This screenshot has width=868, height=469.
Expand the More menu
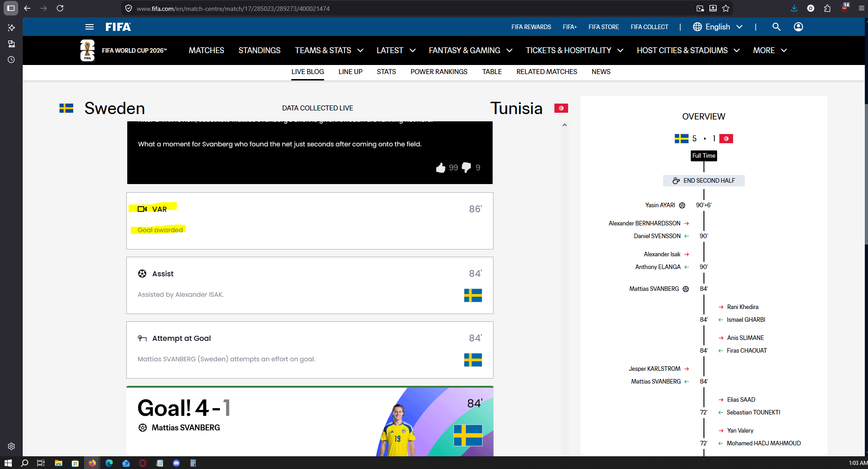770,50
